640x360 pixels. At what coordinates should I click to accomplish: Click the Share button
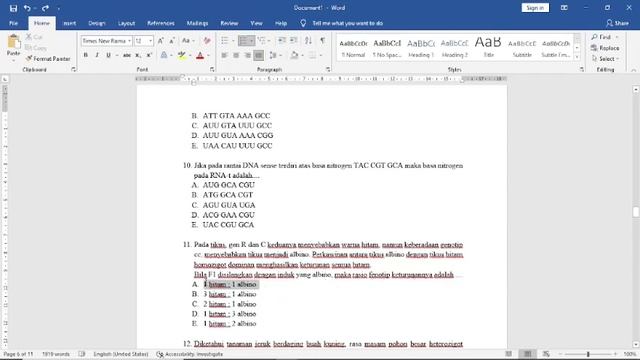pyautogui.click(x=618, y=23)
